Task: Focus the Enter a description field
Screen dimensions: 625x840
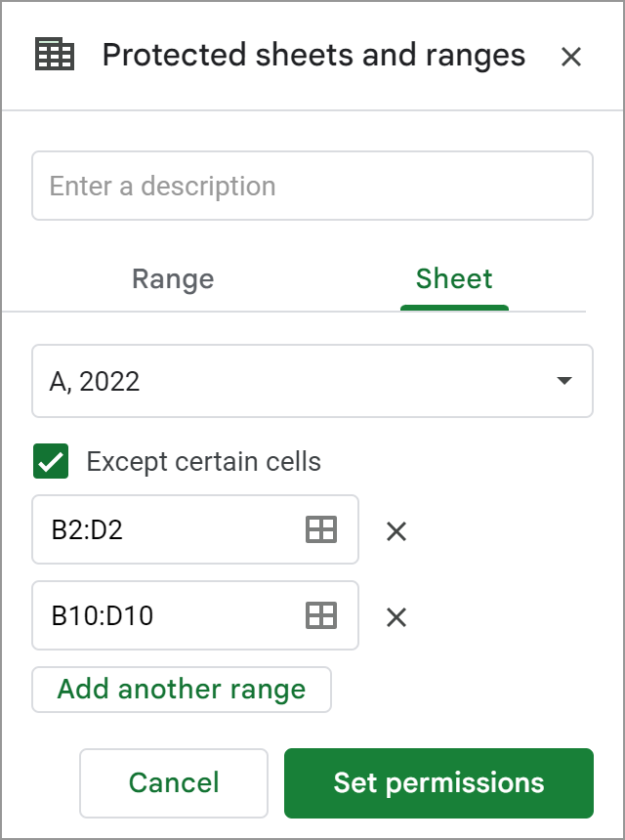Action: (x=312, y=186)
